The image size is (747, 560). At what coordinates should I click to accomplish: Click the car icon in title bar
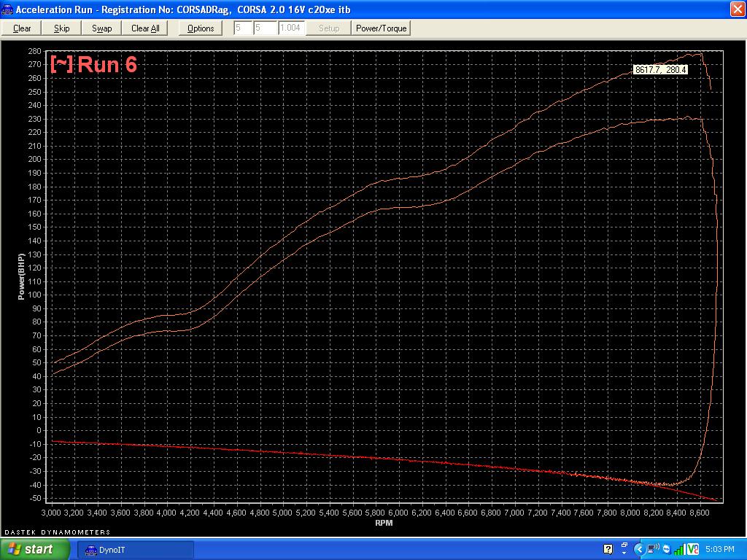click(x=8, y=9)
